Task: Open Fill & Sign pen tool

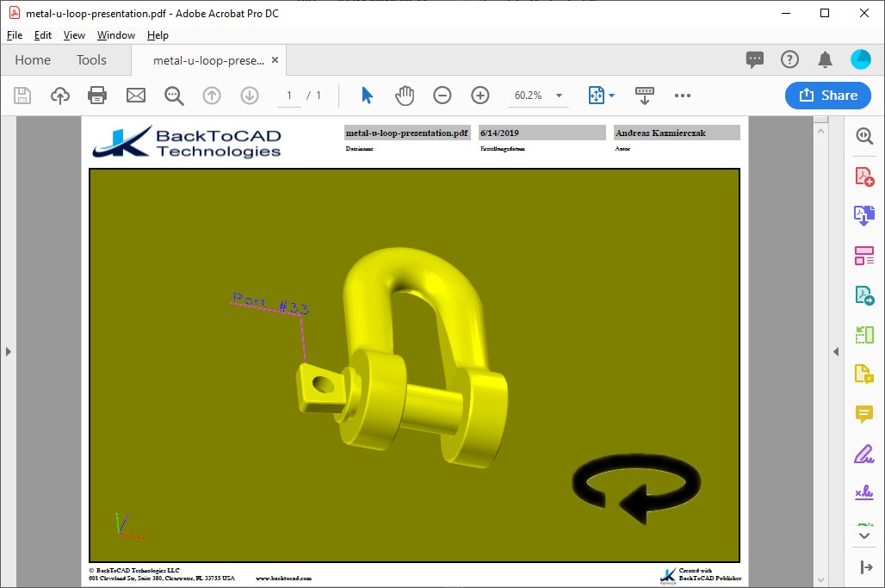Action: 864,454
